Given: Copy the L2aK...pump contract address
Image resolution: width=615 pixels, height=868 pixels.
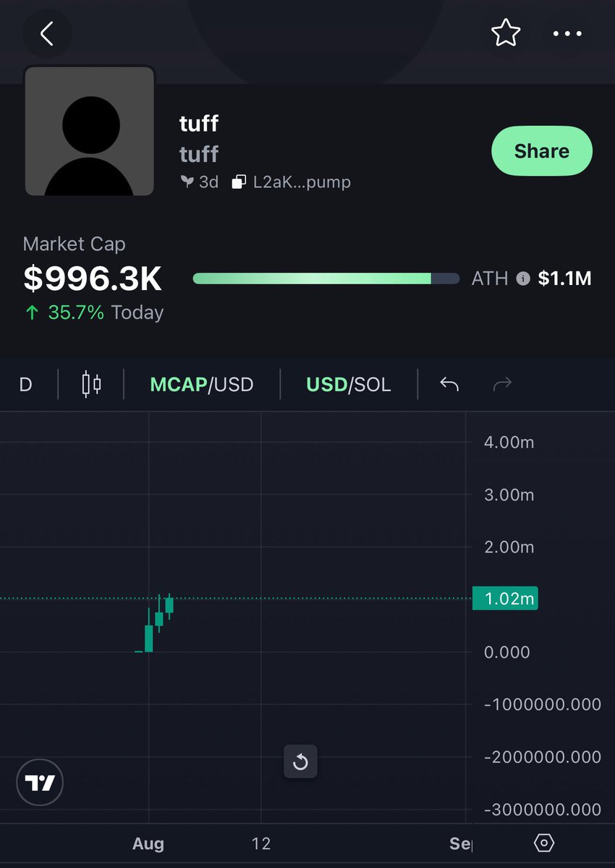Looking at the screenshot, I should (292, 182).
